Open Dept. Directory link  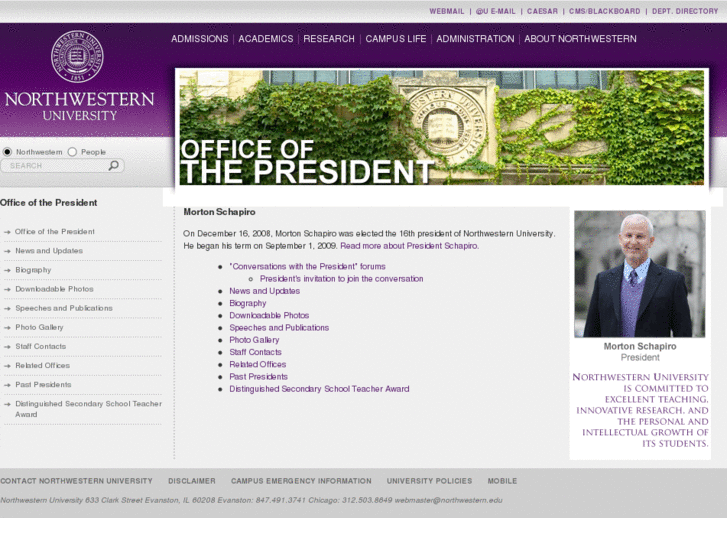click(x=685, y=11)
